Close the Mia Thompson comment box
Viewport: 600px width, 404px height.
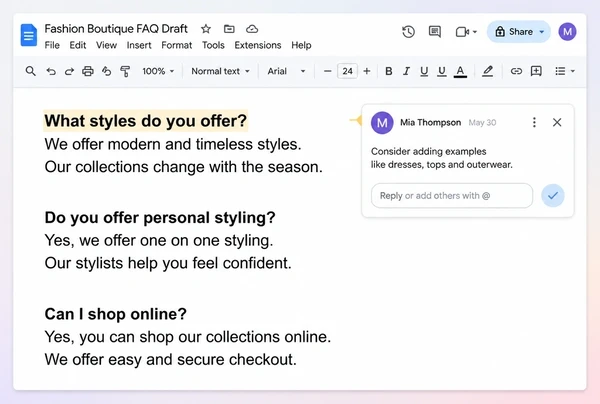[557, 122]
